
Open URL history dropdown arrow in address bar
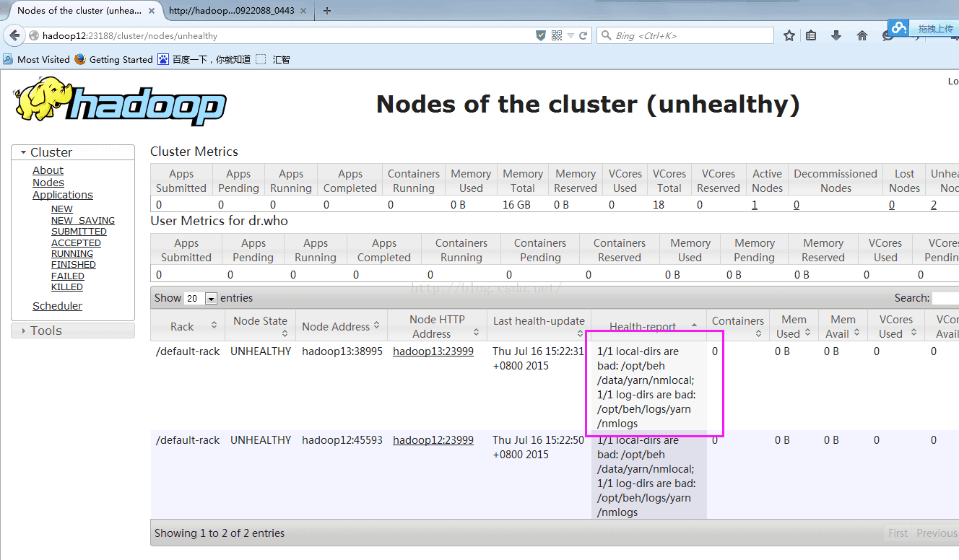tap(570, 35)
